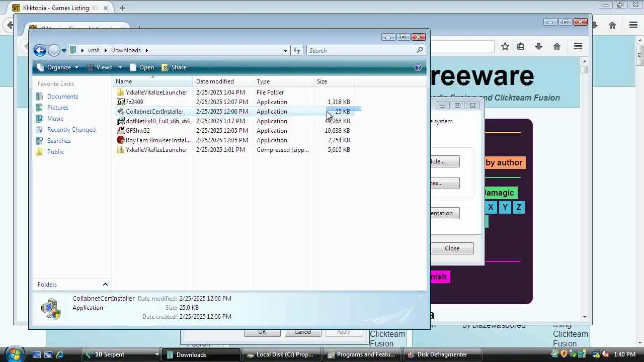This screenshot has height=362, width=644.
Task: Click the 1,318 KB size cell
Action: (x=339, y=102)
